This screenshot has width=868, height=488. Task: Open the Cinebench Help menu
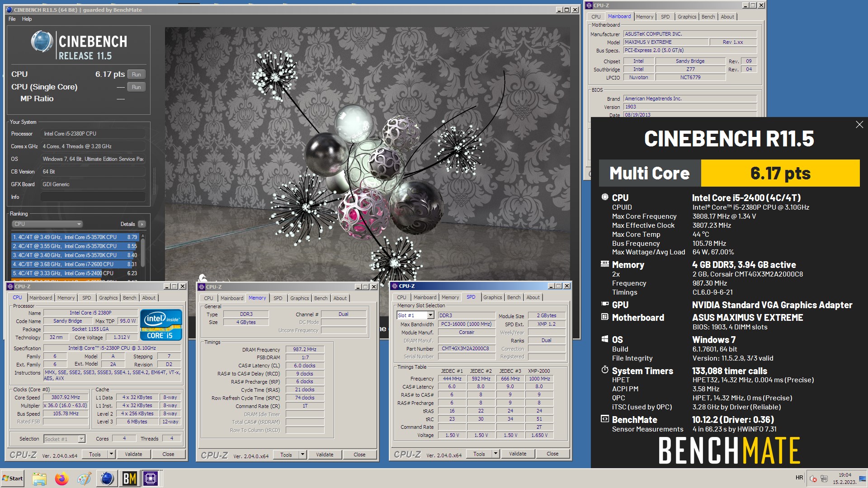tap(27, 19)
